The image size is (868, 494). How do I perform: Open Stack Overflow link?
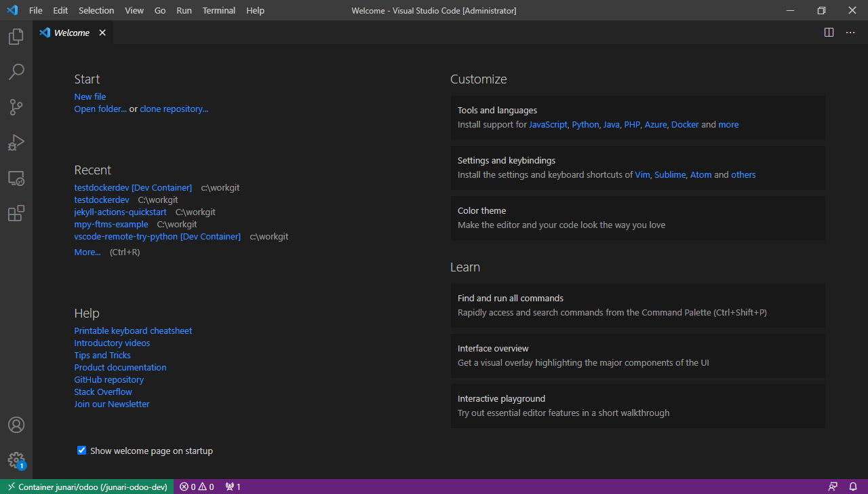pos(103,392)
